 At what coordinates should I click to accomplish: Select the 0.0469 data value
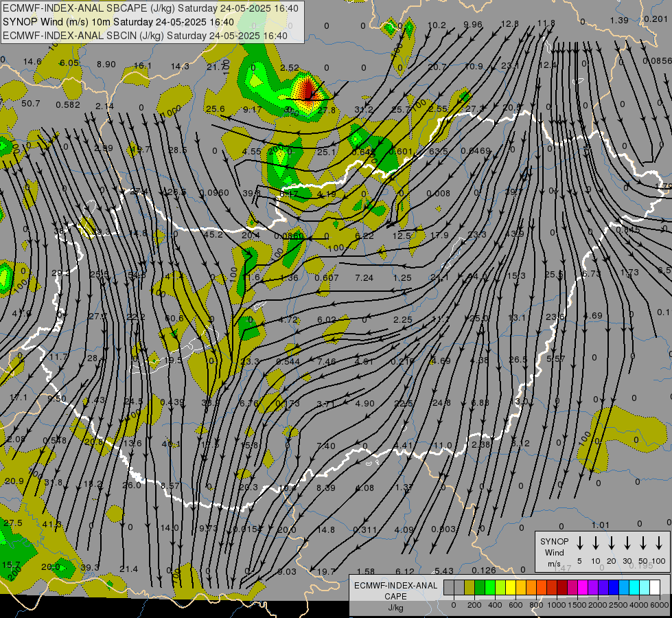tap(476, 150)
